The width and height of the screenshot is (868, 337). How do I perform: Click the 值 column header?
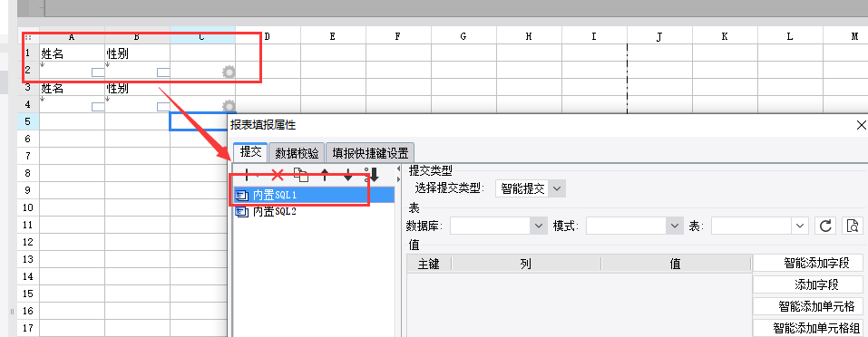(x=676, y=264)
